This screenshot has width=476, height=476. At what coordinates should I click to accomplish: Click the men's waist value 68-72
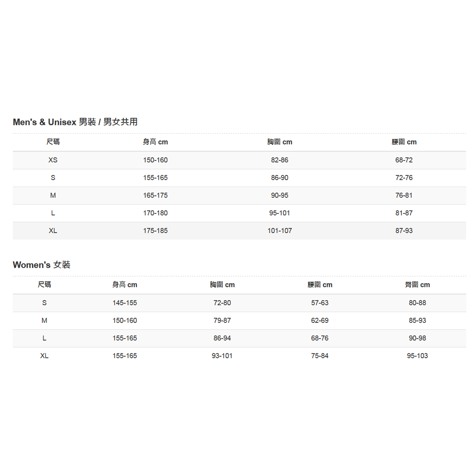coord(404,160)
